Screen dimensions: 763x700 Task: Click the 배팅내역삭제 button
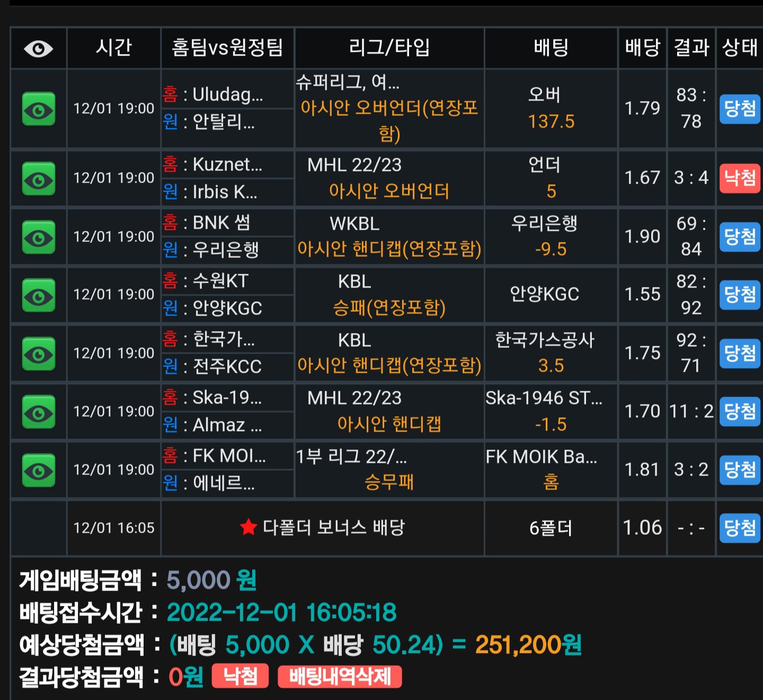click(x=340, y=677)
